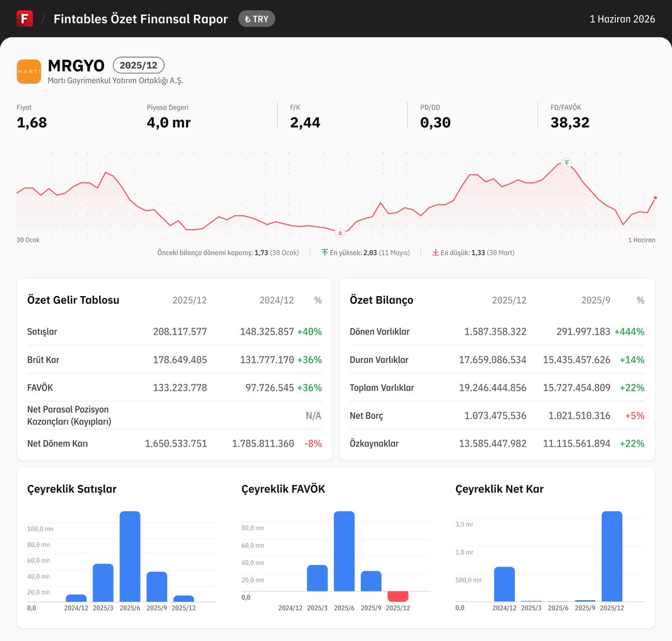The image size is (672, 641).
Task: Click the Çeyreklik FAVÖK chart title
Action: [283, 489]
